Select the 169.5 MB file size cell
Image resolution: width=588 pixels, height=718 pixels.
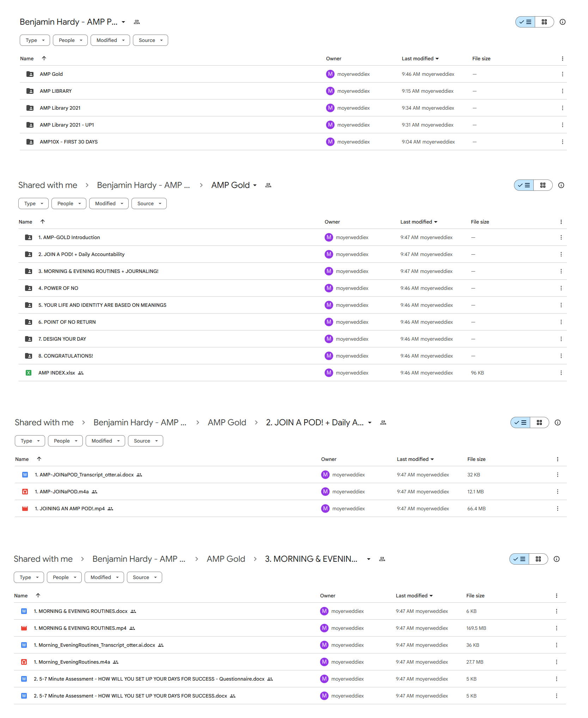(476, 628)
